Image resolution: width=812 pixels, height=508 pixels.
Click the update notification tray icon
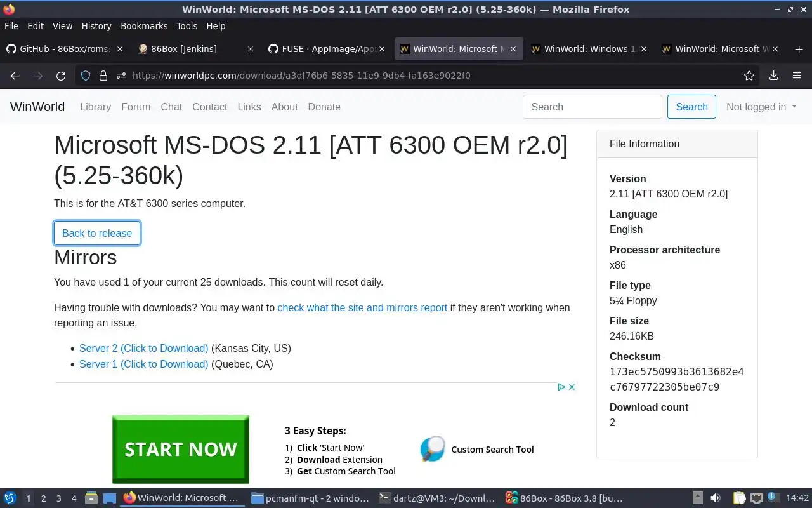[x=773, y=498]
